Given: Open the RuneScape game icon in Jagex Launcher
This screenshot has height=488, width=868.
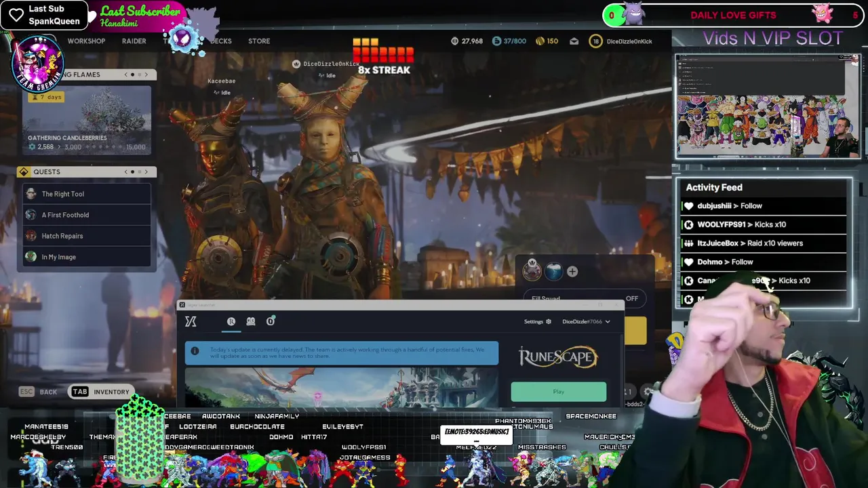Looking at the screenshot, I should point(231,321).
